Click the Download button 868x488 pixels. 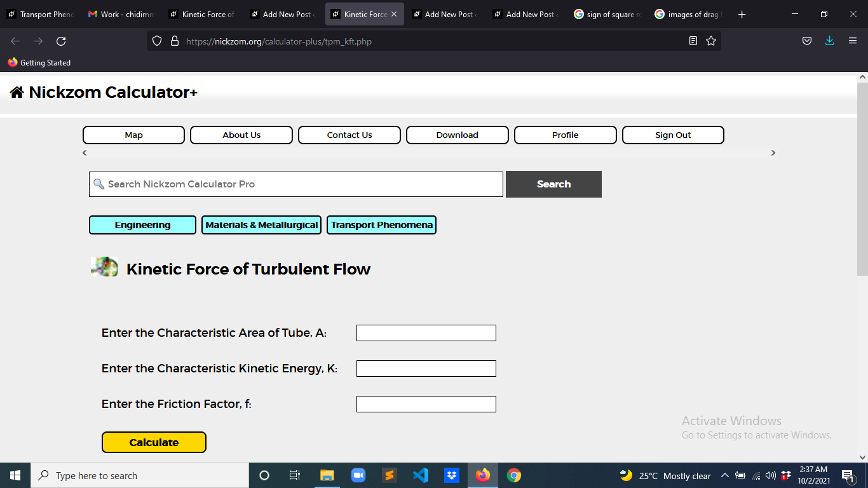pos(458,135)
